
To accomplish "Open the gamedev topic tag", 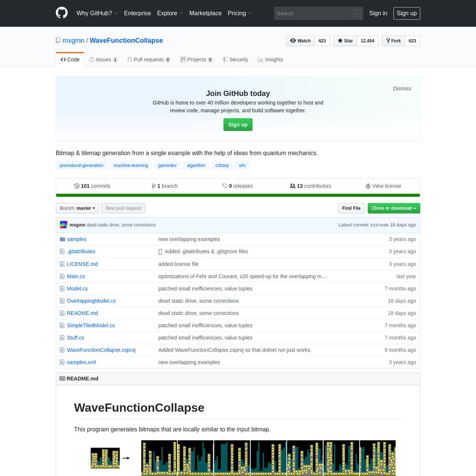I will (167, 166).
